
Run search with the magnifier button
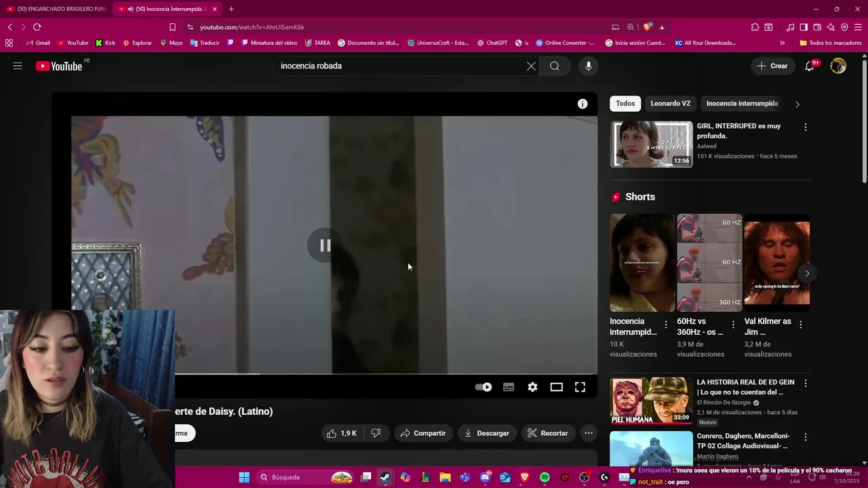tap(555, 66)
